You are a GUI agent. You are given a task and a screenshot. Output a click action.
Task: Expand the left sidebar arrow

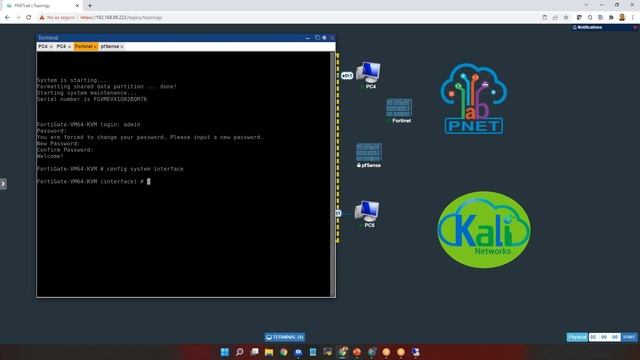tap(3, 184)
